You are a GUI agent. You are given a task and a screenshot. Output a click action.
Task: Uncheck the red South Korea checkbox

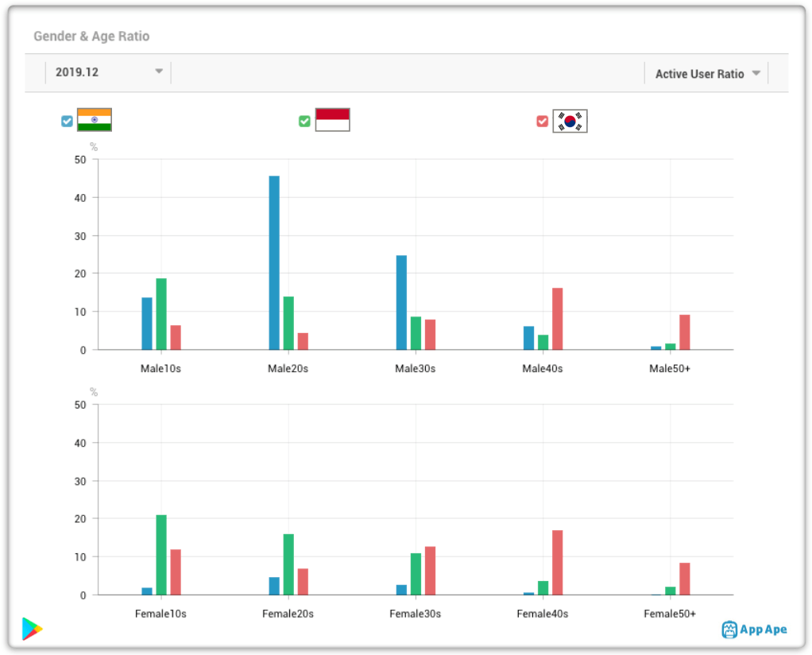(x=542, y=121)
